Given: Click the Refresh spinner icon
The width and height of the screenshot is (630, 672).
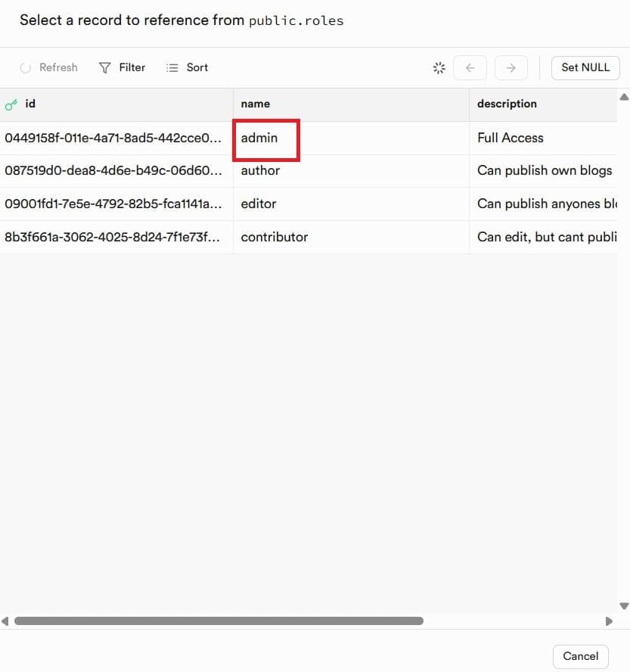Looking at the screenshot, I should tap(25, 67).
